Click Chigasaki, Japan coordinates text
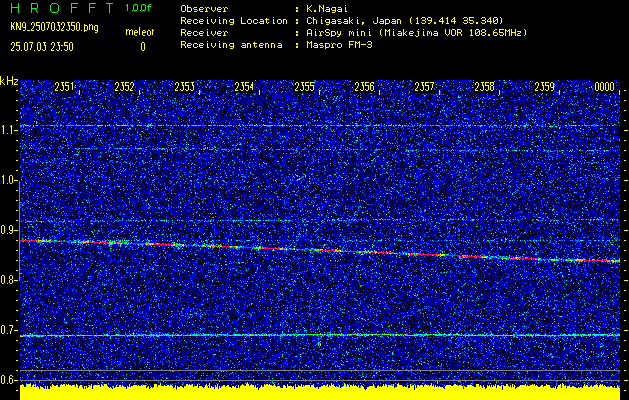This screenshot has width=629, height=400. tap(404, 21)
